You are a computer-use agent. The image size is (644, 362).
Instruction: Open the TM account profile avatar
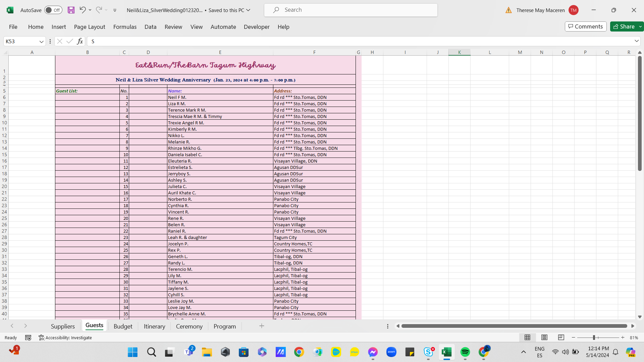574,10
